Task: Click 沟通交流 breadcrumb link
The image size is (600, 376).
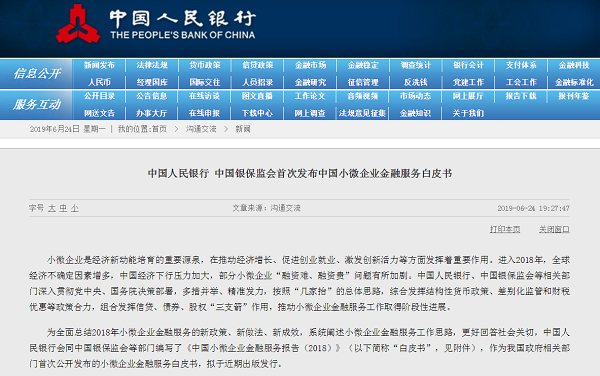Action: [201, 129]
